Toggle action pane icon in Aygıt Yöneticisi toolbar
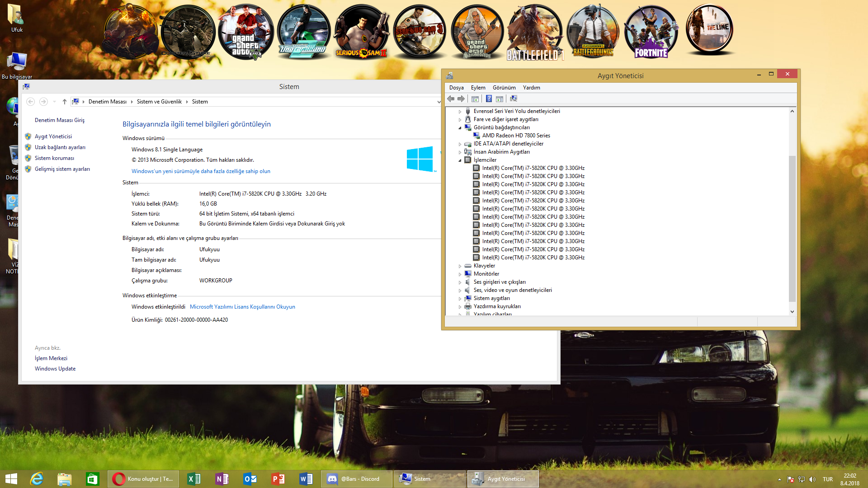Image resolution: width=868 pixels, height=488 pixels. pos(499,99)
